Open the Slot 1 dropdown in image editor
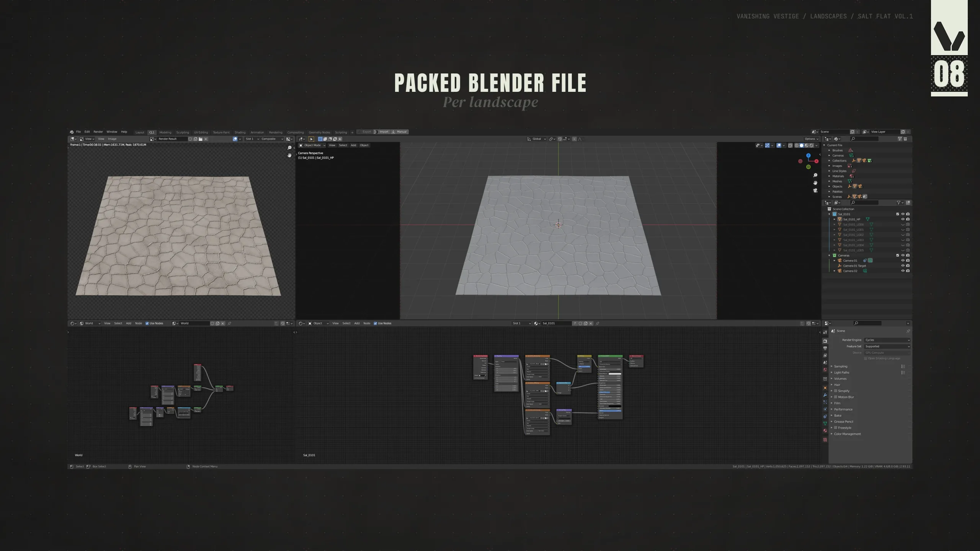Image resolution: width=980 pixels, height=551 pixels. pos(252,139)
